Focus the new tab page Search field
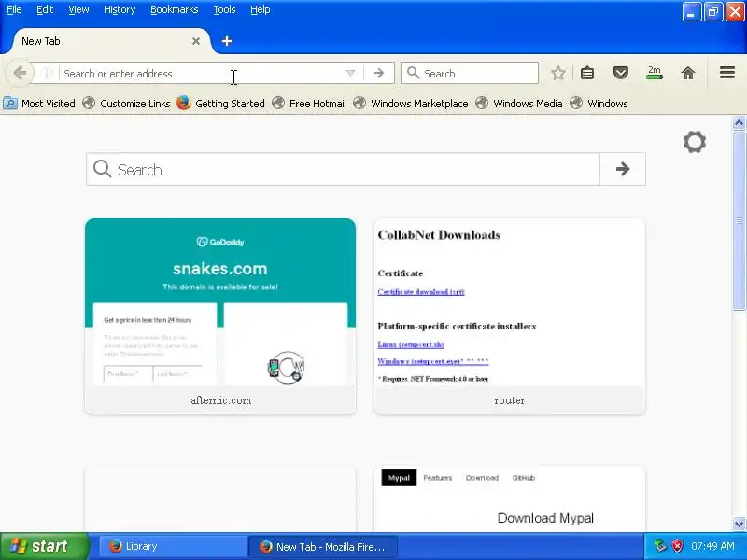 tap(343, 169)
